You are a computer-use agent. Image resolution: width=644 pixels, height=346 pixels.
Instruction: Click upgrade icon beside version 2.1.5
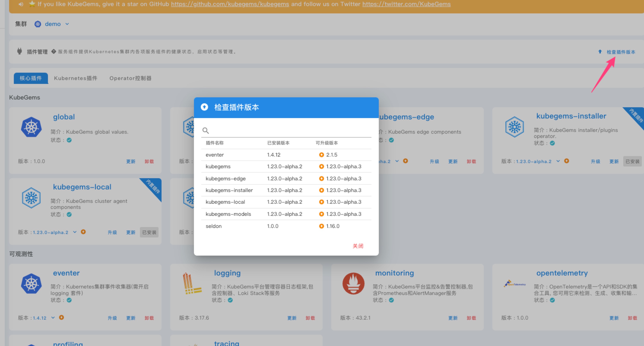(x=322, y=155)
